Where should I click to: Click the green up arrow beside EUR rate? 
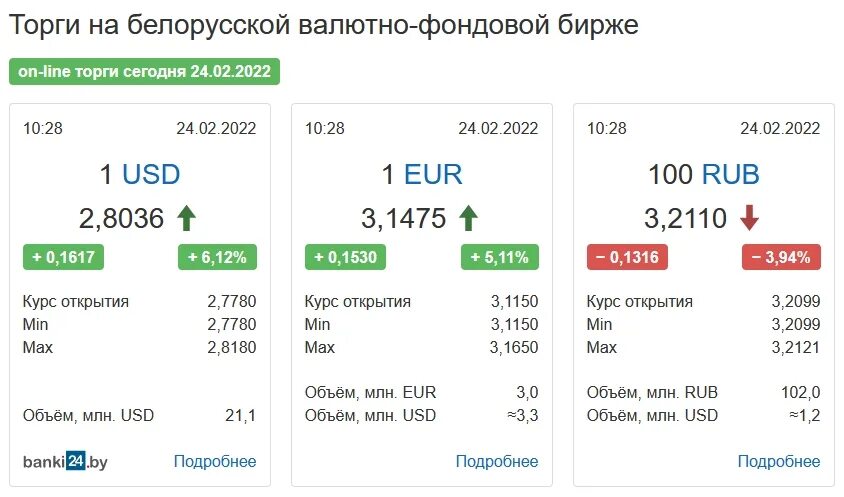(x=468, y=218)
